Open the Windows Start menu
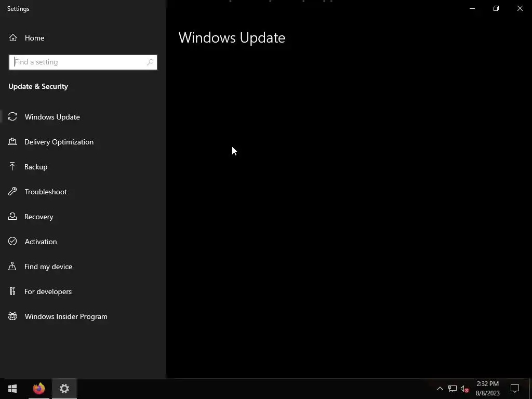Viewport: 532px width, 399px height. tap(12, 389)
